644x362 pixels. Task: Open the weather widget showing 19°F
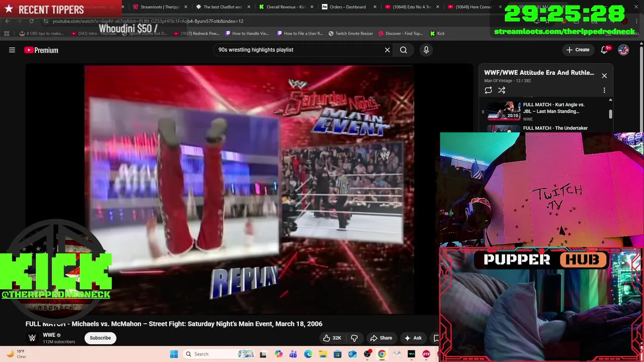[16, 354]
